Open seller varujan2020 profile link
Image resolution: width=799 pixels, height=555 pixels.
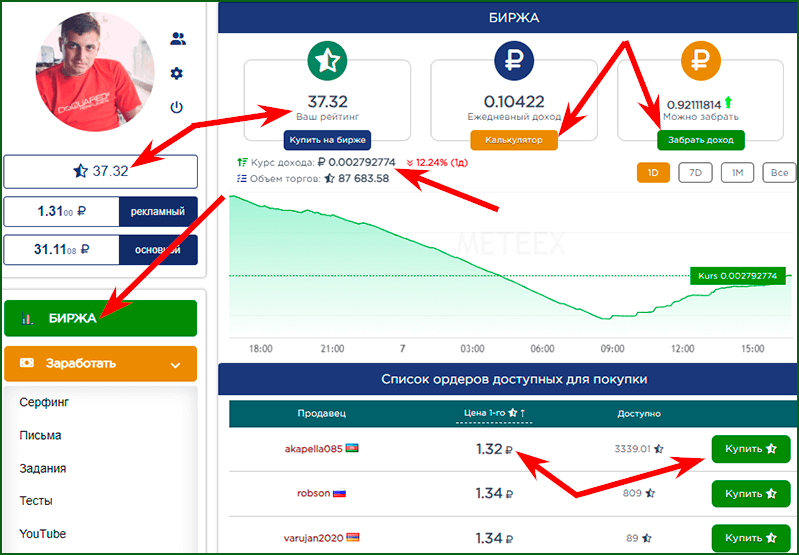[x=313, y=538]
